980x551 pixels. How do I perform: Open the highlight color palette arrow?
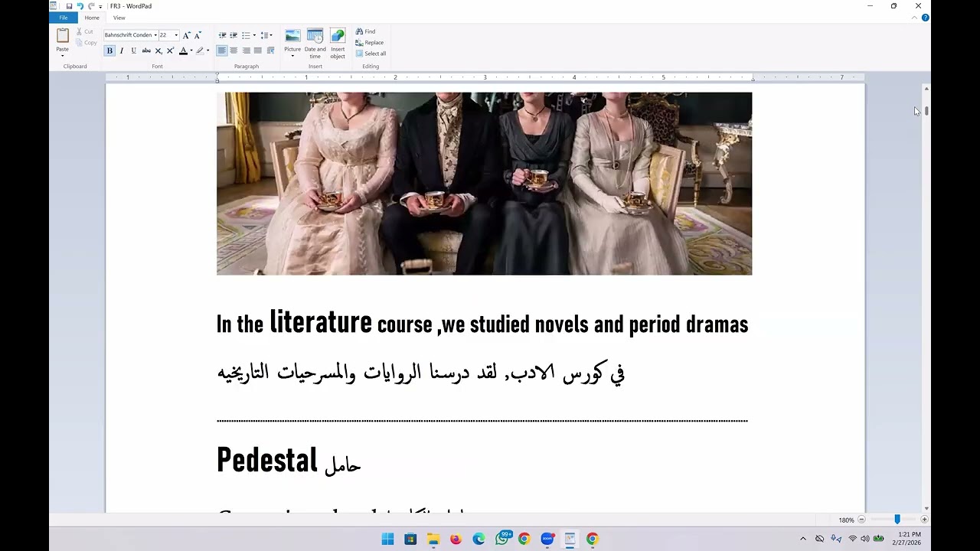click(x=207, y=51)
